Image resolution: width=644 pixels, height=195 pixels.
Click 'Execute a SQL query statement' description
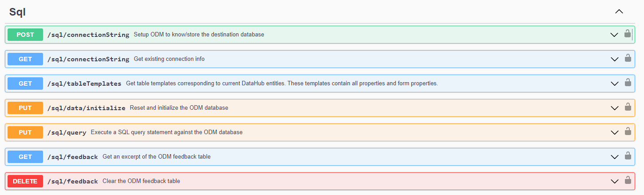point(166,132)
